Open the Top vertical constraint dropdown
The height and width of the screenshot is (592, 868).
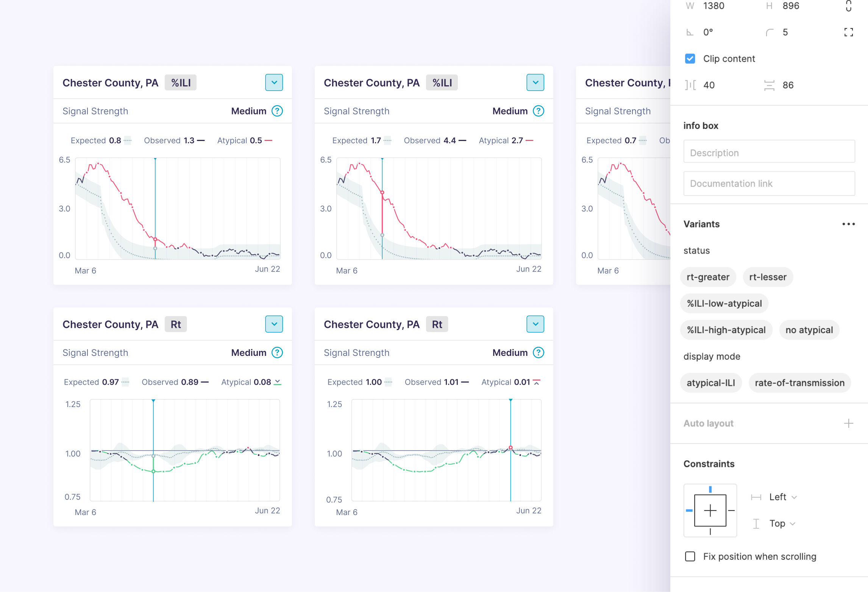(782, 523)
